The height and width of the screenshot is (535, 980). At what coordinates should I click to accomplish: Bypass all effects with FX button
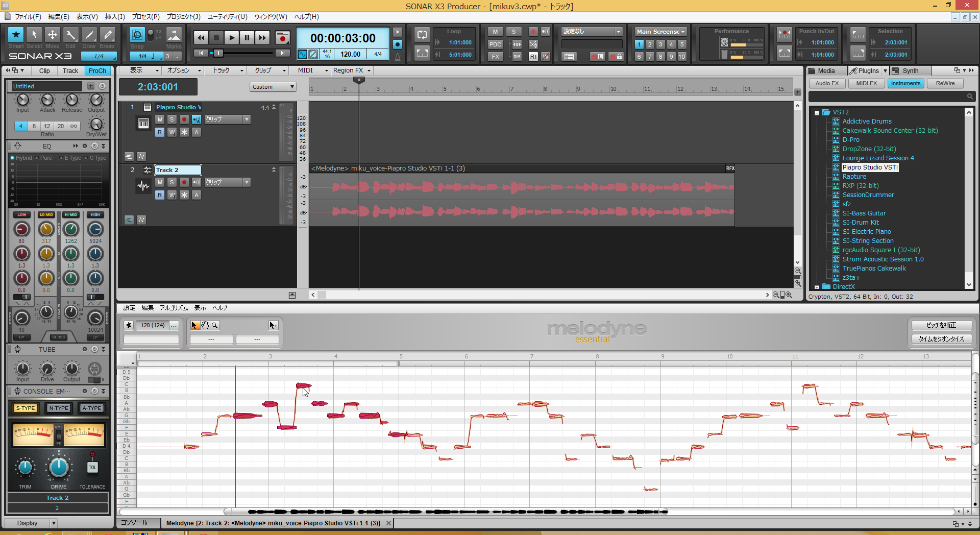pyautogui.click(x=495, y=57)
